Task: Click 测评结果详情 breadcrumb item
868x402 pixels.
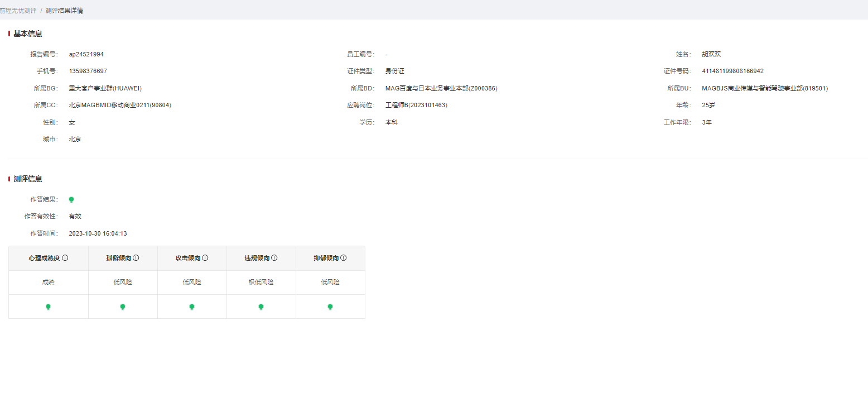Action: pos(64,11)
